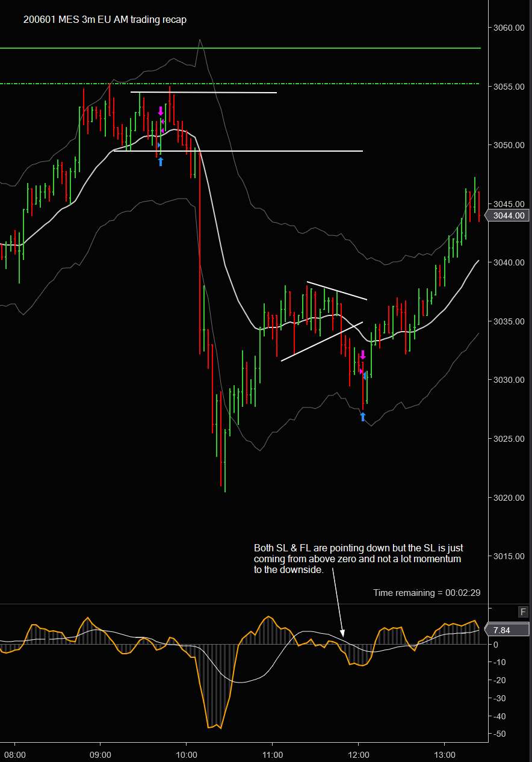Click the 3015.00 price axis label

coord(509,556)
